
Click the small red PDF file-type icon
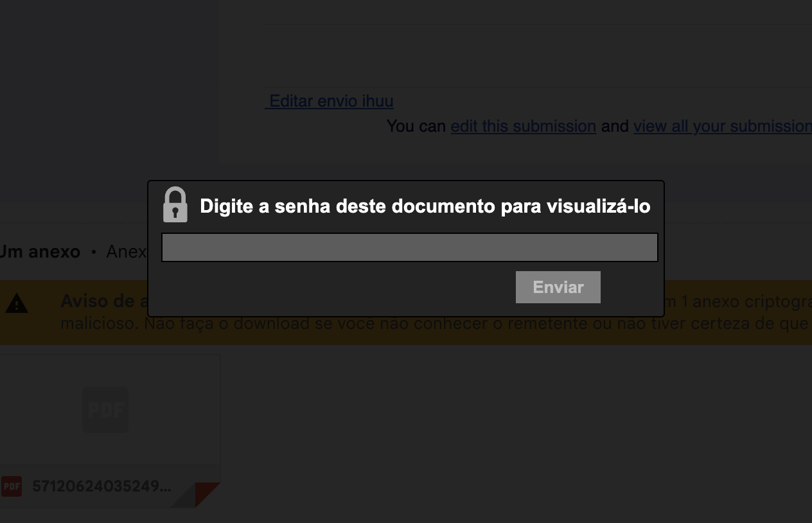point(12,486)
